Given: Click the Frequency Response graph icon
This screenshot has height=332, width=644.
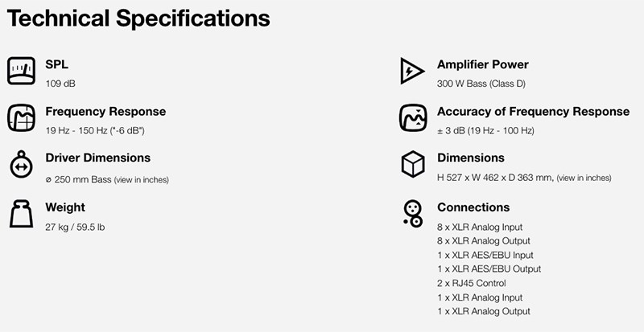Looking at the screenshot, I should click(x=21, y=118).
